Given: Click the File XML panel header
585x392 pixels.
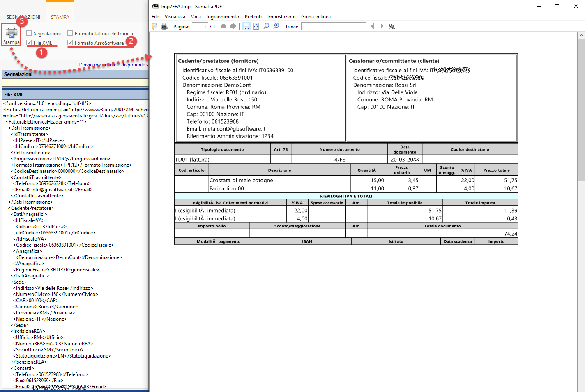Looking at the screenshot, I should (x=75, y=95).
